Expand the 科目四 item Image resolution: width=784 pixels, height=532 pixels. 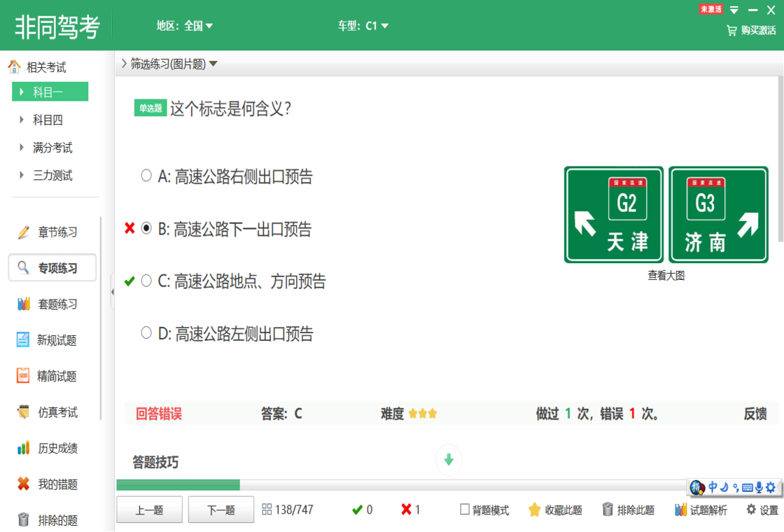48,120
